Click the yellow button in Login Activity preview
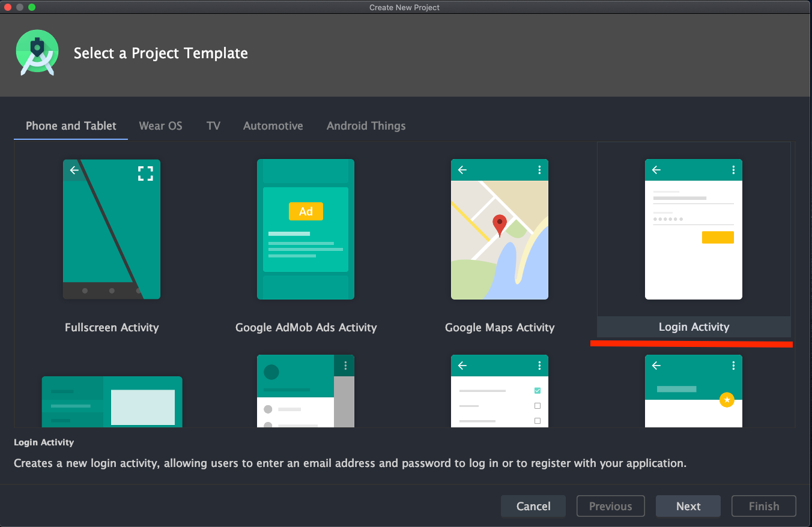This screenshot has width=812, height=527. coord(718,237)
